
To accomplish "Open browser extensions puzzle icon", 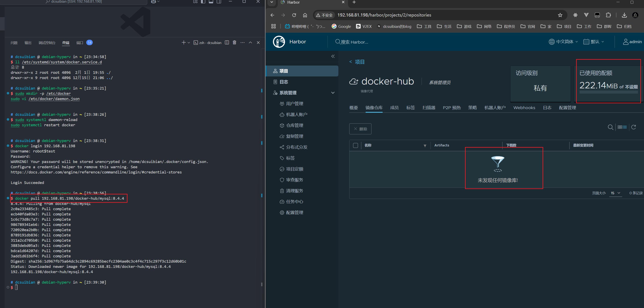I will [x=608, y=15].
